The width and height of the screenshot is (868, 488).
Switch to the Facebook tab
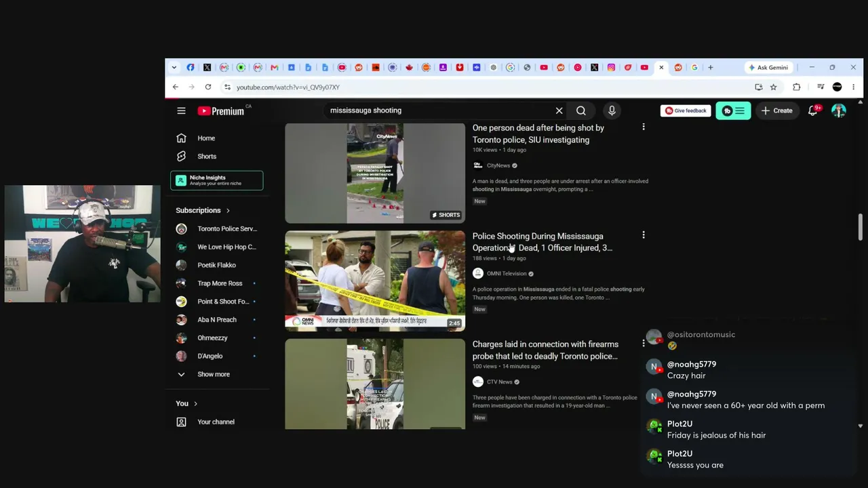click(x=191, y=68)
